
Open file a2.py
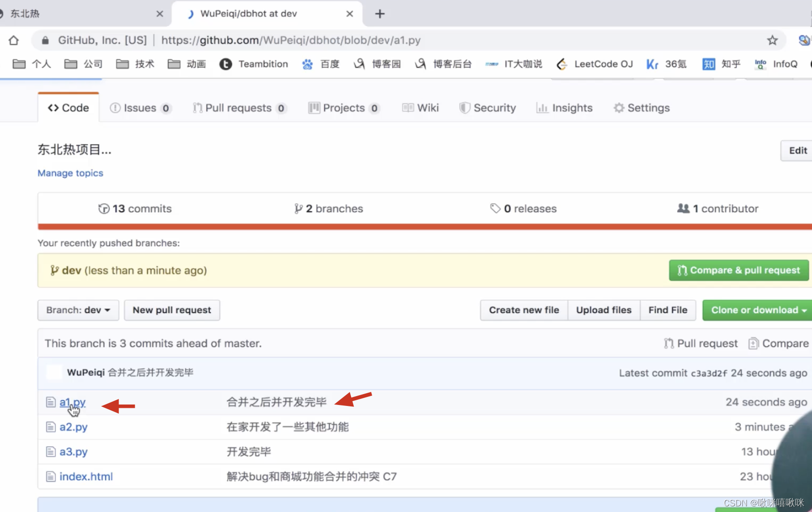point(73,427)
